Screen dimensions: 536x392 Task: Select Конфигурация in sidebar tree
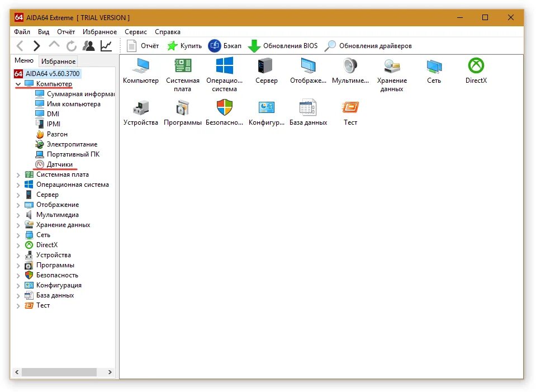[x=53, y=285]
